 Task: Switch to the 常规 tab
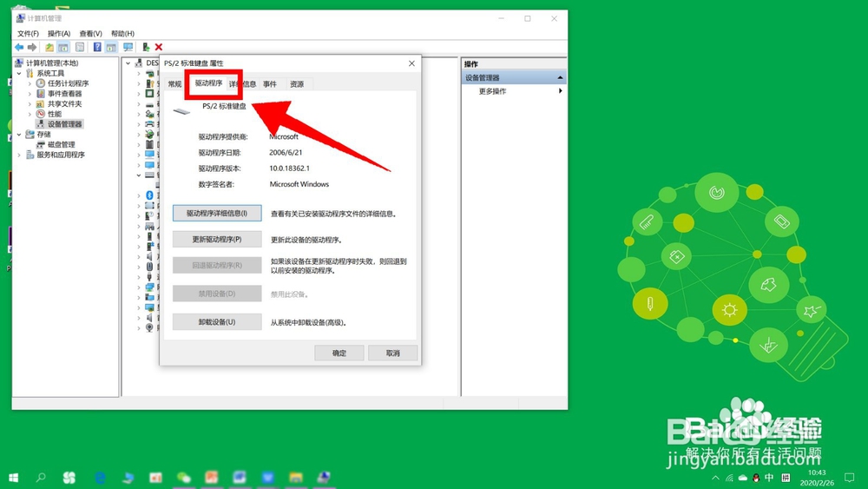pos(175,84)
